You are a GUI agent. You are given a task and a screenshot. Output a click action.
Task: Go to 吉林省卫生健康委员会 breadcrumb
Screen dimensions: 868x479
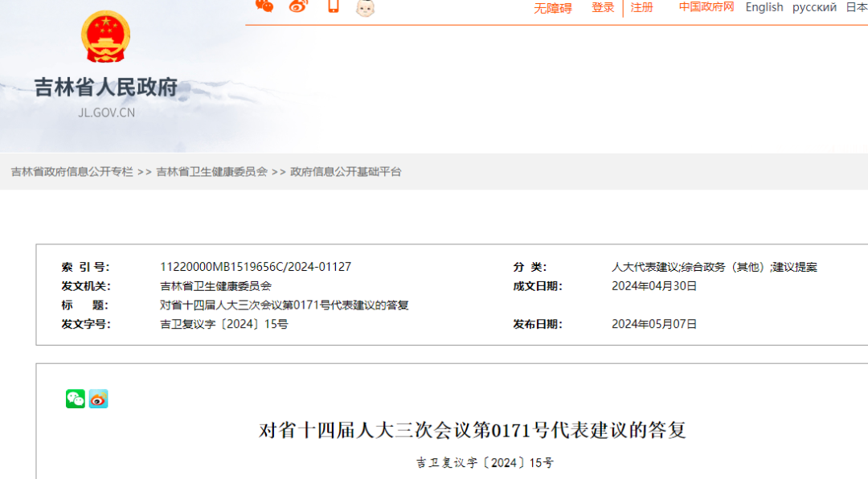212,172
